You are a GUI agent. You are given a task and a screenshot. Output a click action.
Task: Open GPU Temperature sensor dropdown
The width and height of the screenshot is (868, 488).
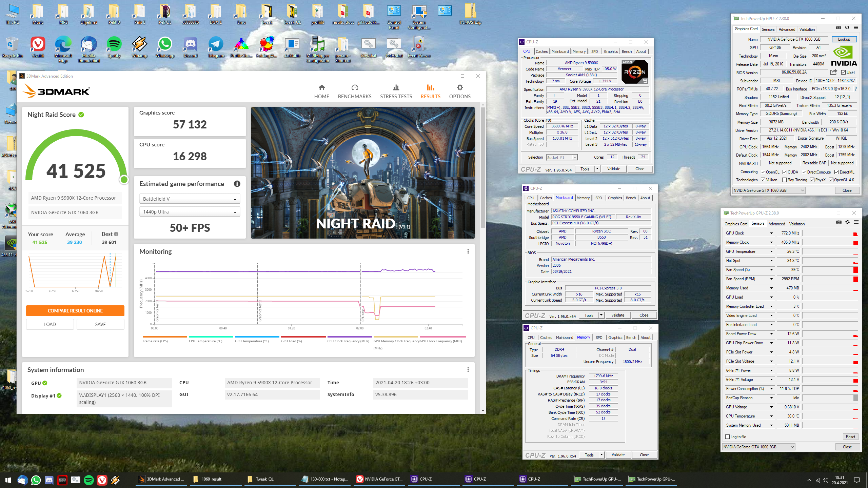coord(772,251)
